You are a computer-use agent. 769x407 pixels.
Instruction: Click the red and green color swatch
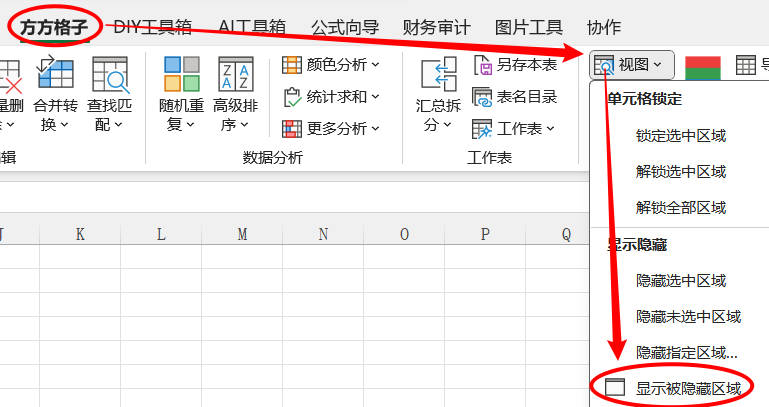pyautogui.click(x=703, y=66)
